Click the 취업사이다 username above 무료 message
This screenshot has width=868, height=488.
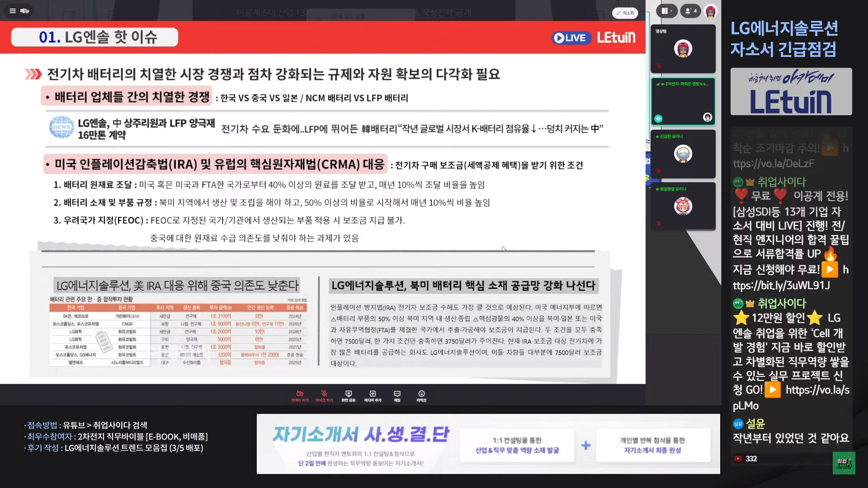[x=782, y=182]
